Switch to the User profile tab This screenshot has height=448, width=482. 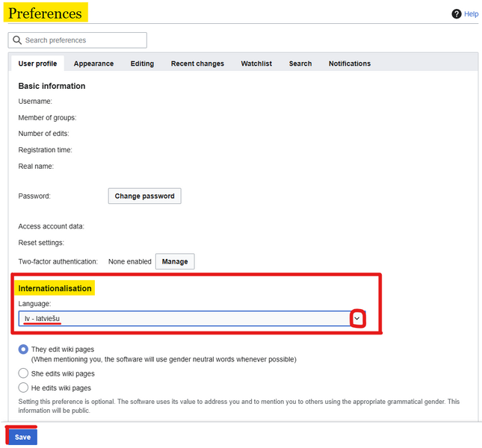pos(37,63)
